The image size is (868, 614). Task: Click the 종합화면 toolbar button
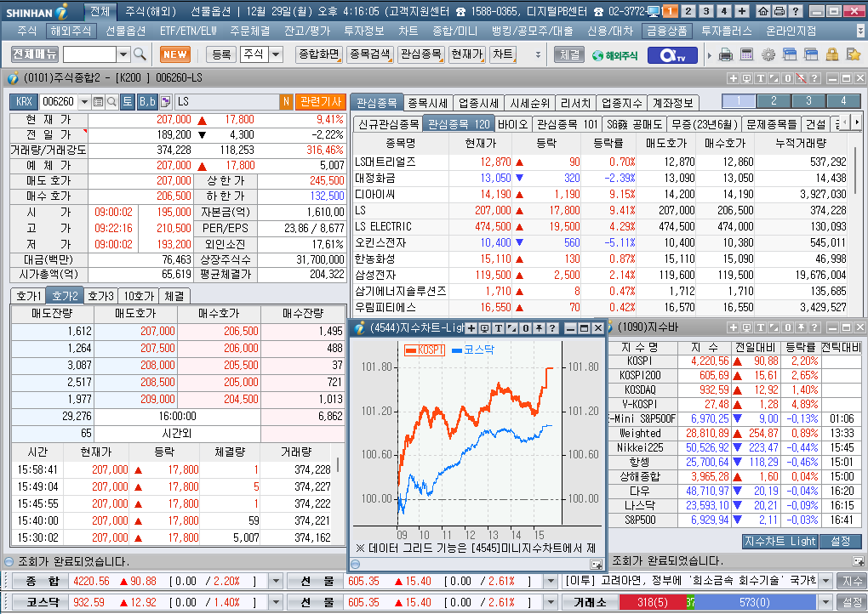coord(319,54)
